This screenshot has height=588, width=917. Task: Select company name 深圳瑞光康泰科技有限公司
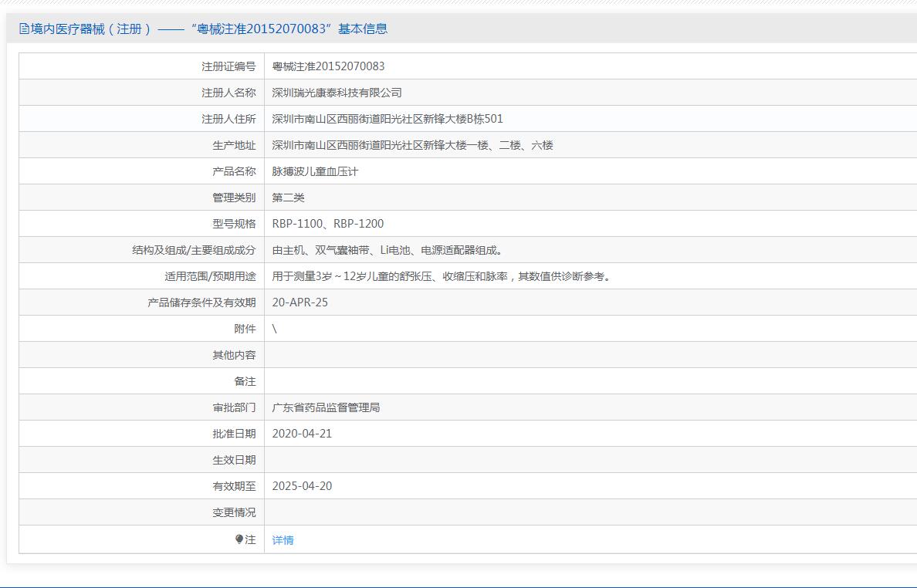337,93
